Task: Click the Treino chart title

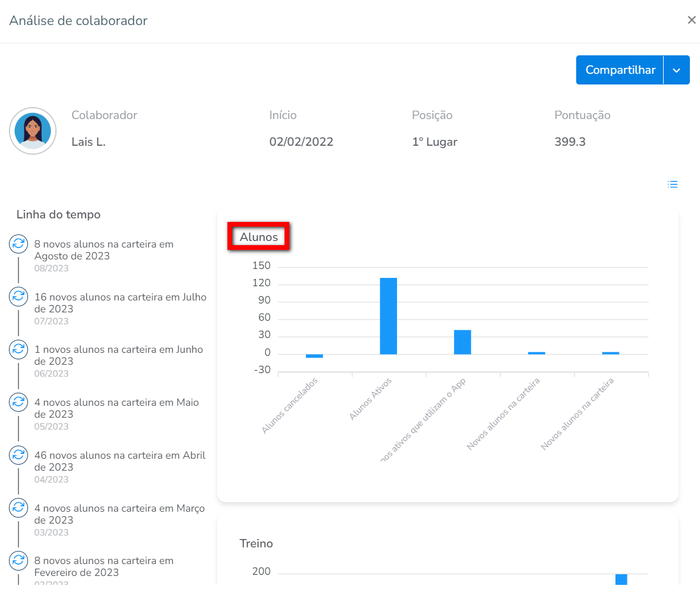Action: click(256, 543)
